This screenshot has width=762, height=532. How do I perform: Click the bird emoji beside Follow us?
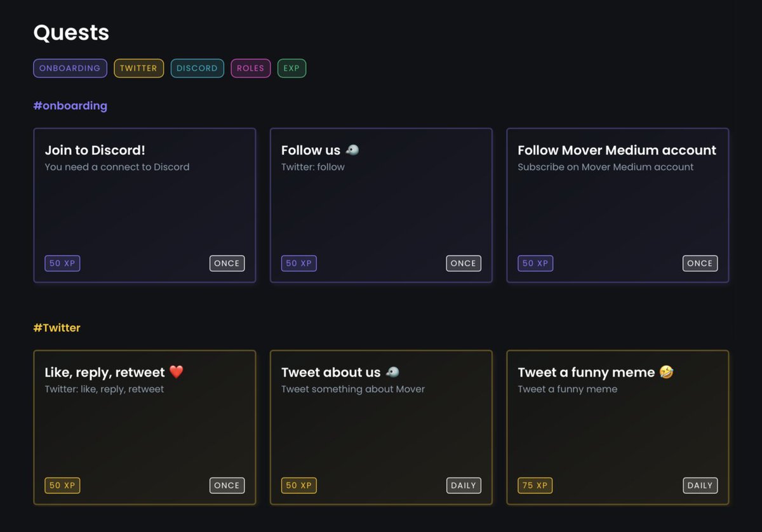352,150
